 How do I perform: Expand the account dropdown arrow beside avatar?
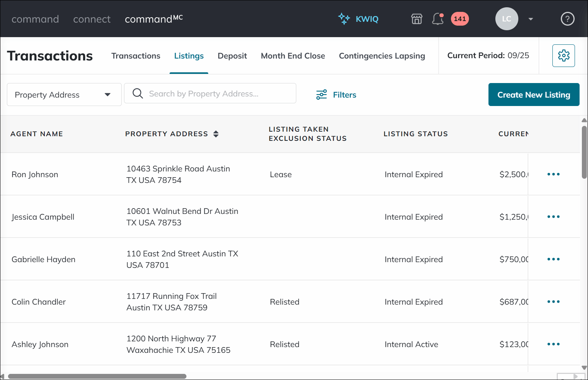pos(531,19)
